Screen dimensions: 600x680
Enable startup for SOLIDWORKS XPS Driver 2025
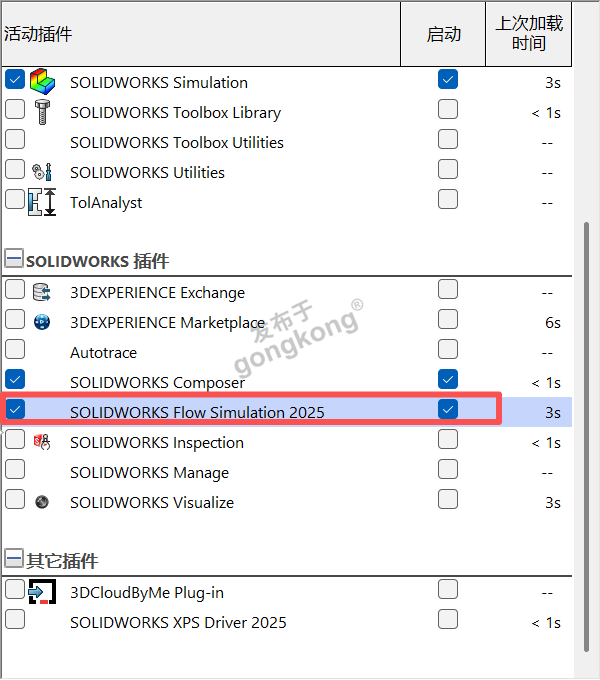click(447, 620)
